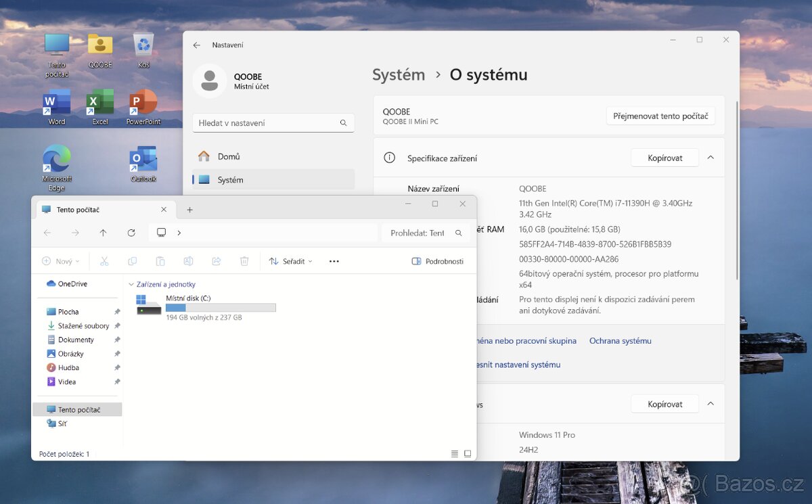Screen dimensions: 812x504
Task: Launch Excel from the desktop
Action: point(100,108)
